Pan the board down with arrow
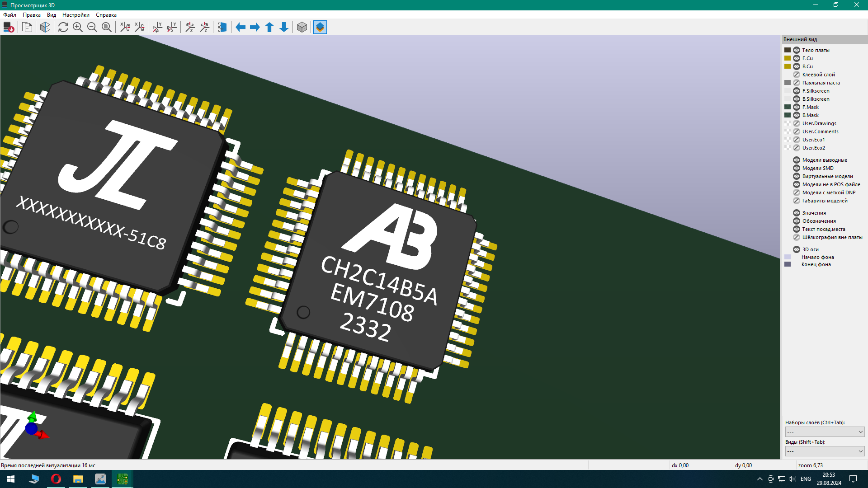Image resolution: width=868 pixels, height=488 pixels. (284, 27)
